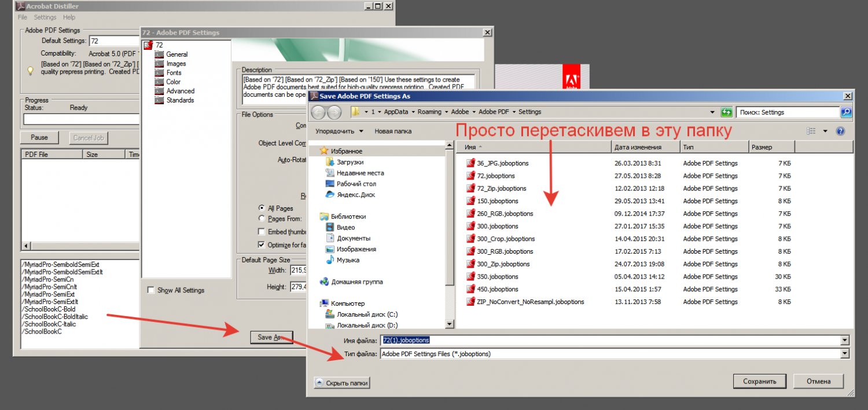
Task: Select the 150.joboptions file icon
Action: [x=470, y=201]
